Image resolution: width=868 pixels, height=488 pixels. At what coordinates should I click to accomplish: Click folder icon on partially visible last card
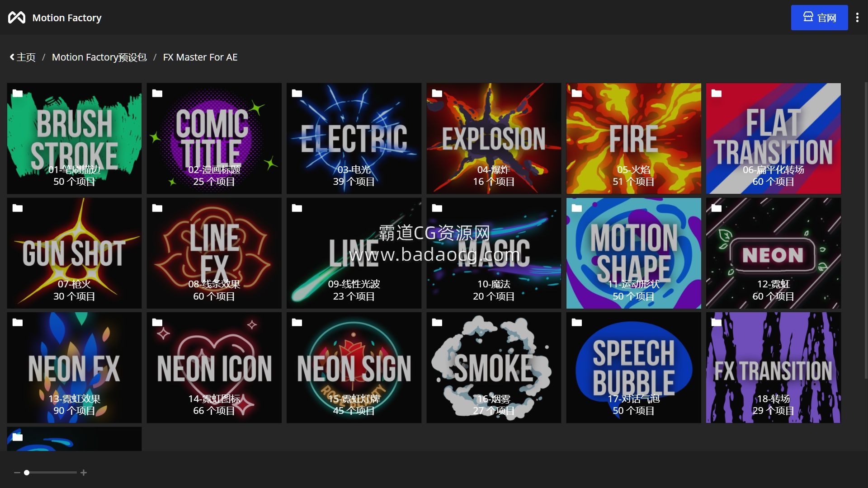[18, 437]
